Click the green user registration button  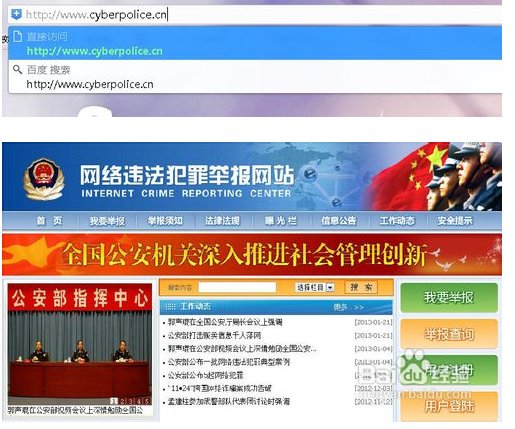click(x=449, y=370)
